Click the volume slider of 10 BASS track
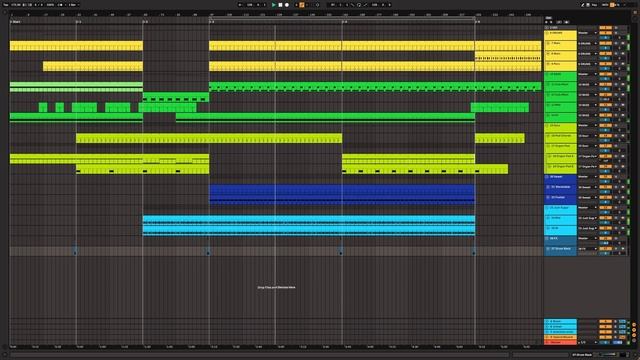This screenshot has height=360, width=640. 606,79
